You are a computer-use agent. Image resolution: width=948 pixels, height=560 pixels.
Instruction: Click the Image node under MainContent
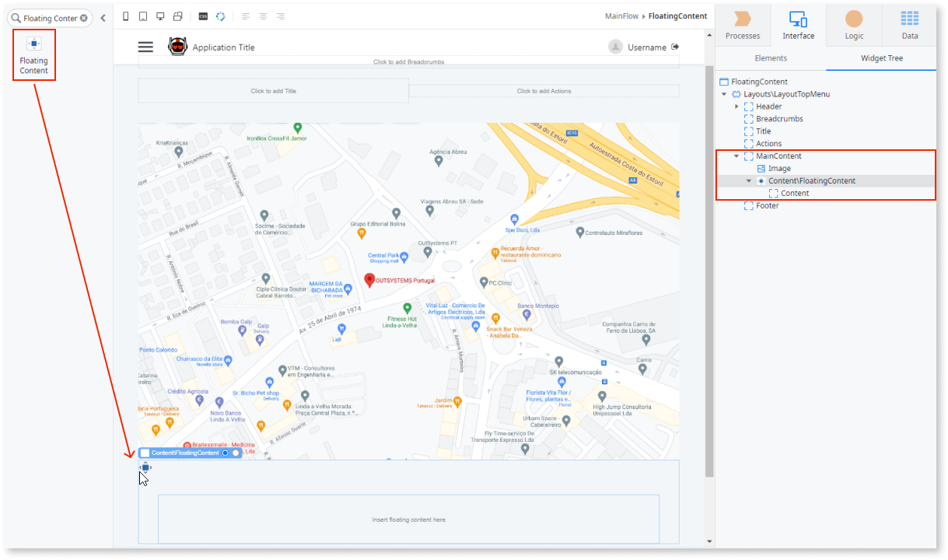[777, 168]
